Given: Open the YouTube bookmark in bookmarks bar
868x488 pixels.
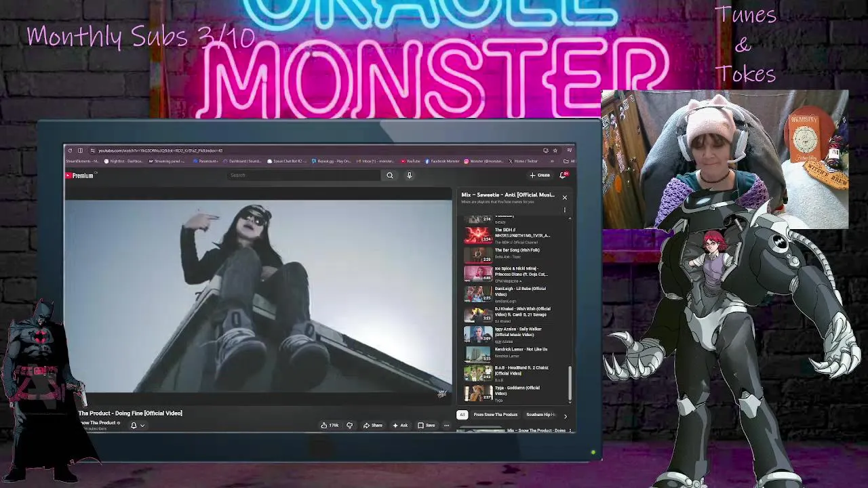Looking at the screenshot, I should (410, 161).
